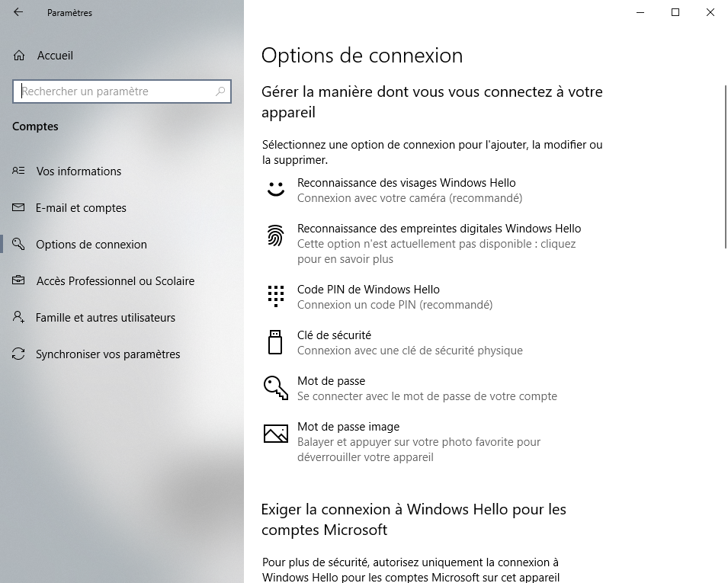
Task: Open Accès Professionnel ou Scolaire
Action: (x=122, y=280)
